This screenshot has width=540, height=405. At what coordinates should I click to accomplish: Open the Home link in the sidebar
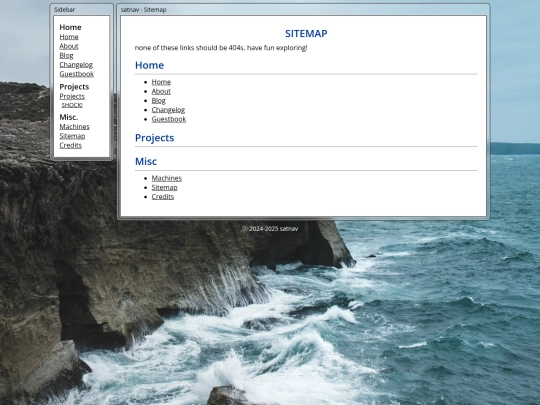[69, 37]
